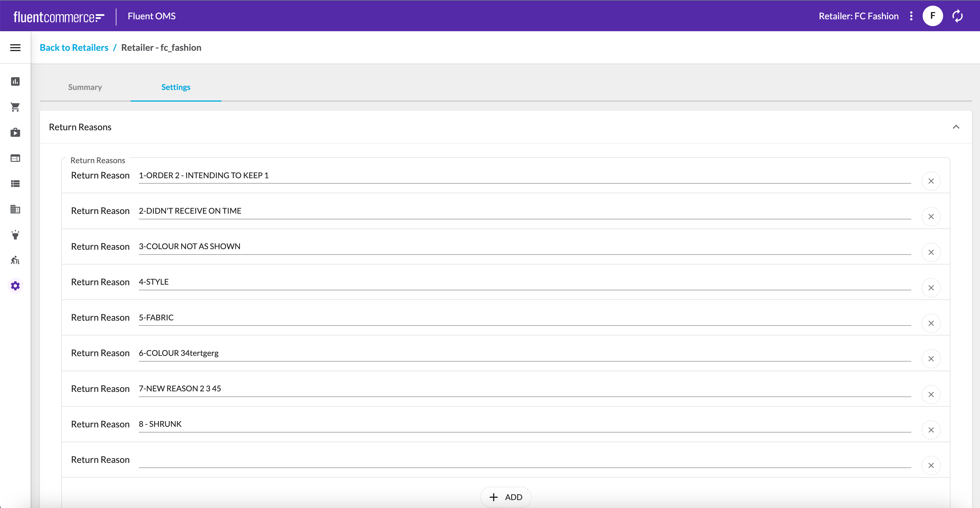Collapse the Return Reasons panel
The width and height of the screenshot is (980, 508).
coord(956,127)
